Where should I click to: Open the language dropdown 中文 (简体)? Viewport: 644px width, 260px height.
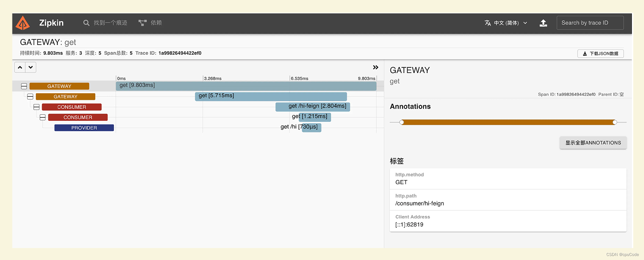506,23
